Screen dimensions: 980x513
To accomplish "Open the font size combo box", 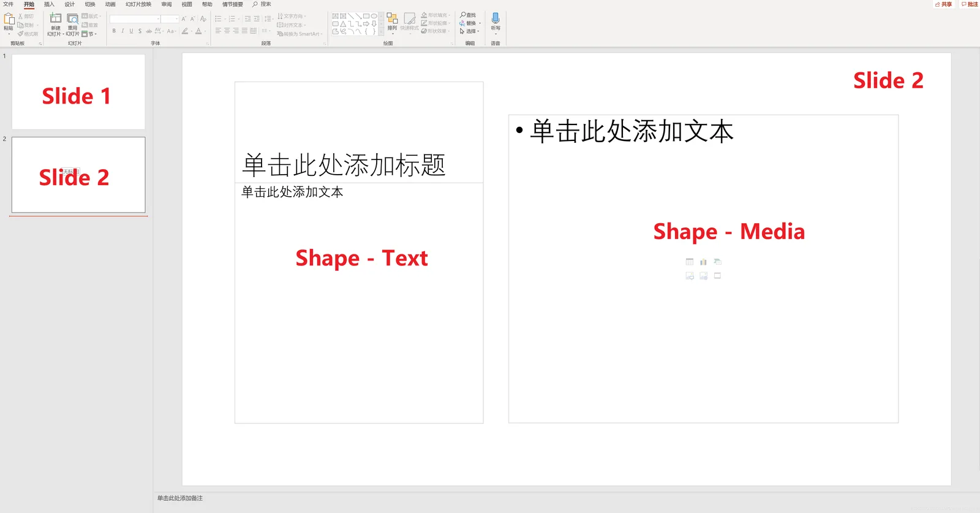I will pyautogui.click(x=170, y=19).
